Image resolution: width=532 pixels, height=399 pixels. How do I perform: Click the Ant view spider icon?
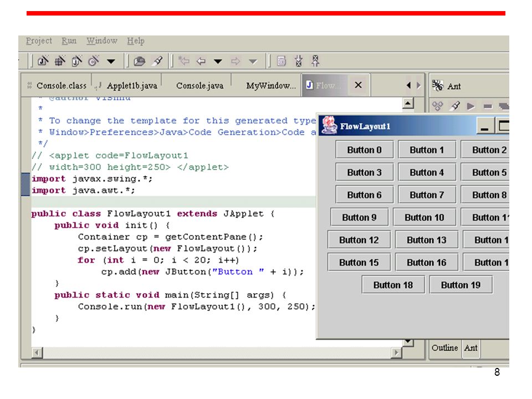point(437,85)
